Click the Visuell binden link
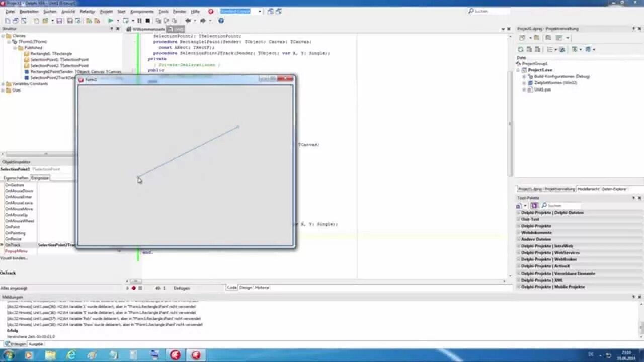The height and width of the screenshot is (362, 644). point(15,258)
